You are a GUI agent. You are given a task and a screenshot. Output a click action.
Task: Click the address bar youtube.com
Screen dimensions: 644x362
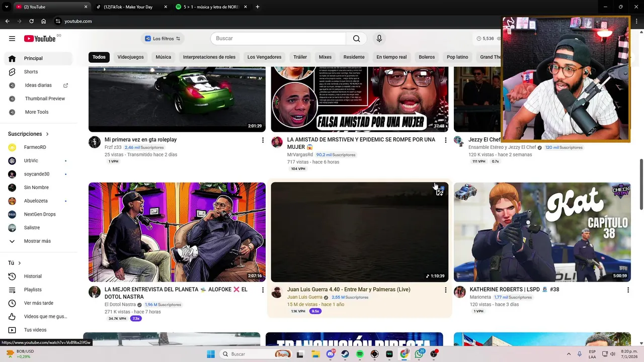(78, 21)
